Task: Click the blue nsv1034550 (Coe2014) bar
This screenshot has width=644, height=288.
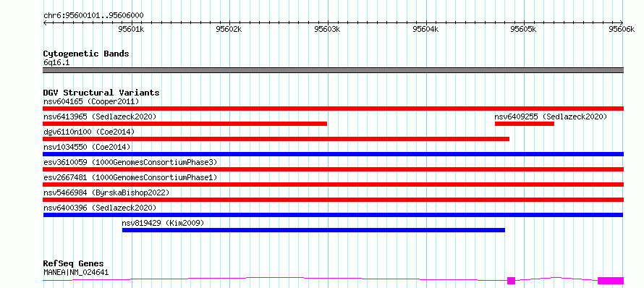Action: point(333,154)
